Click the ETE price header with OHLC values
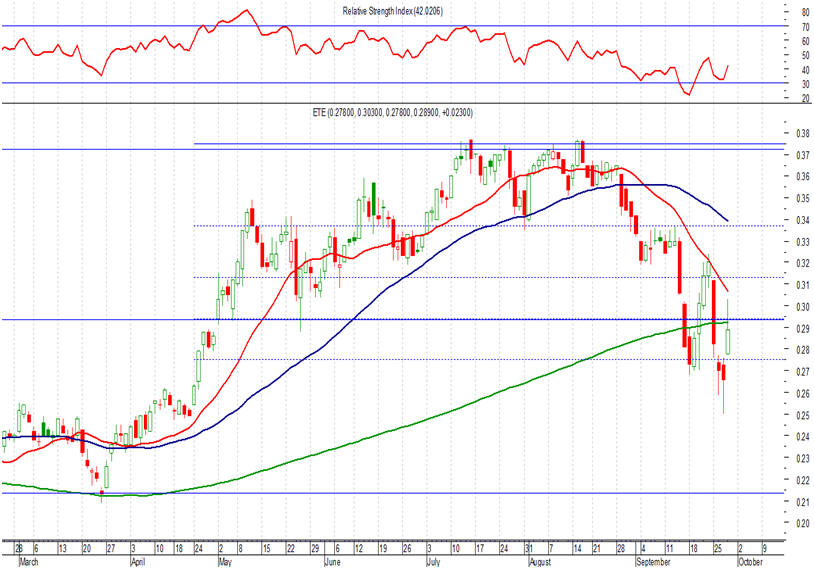 click(392, 112)
